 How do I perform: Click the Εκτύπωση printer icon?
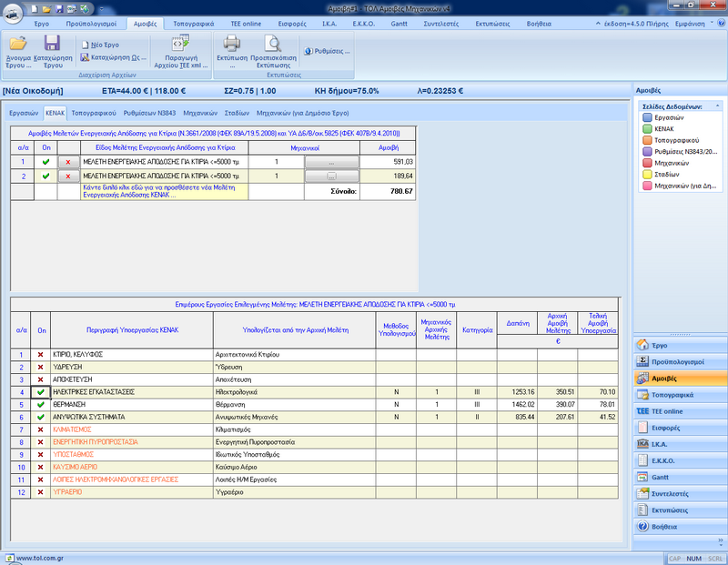(232, 44)
